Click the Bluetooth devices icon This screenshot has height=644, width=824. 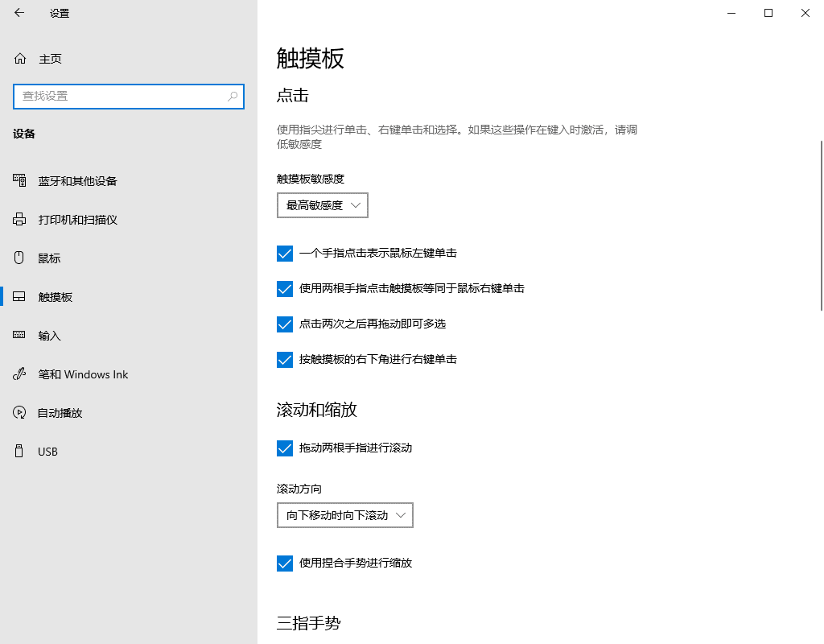[19, 181]
